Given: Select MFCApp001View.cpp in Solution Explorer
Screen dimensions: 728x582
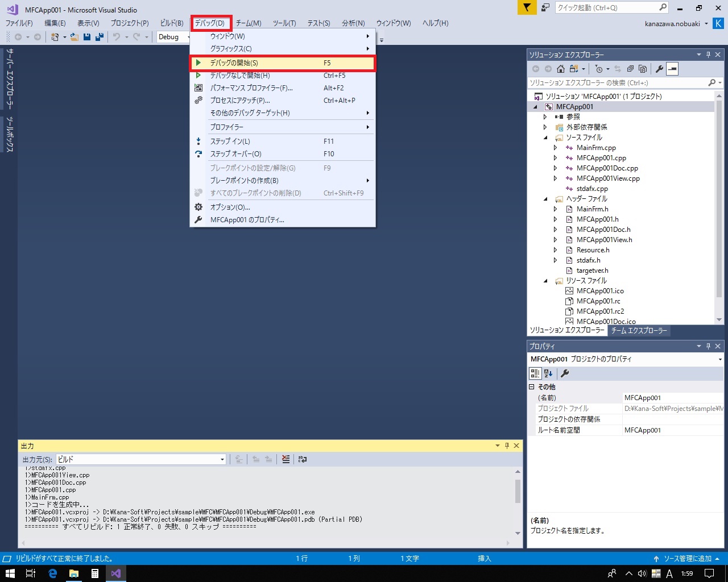Looking at the screenshot, I should tap(608, 178).
